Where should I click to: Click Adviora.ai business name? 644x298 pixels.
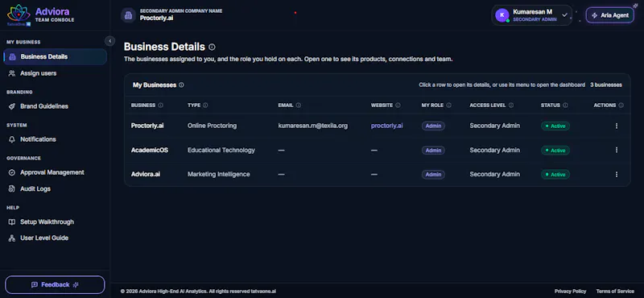[146, 174]
